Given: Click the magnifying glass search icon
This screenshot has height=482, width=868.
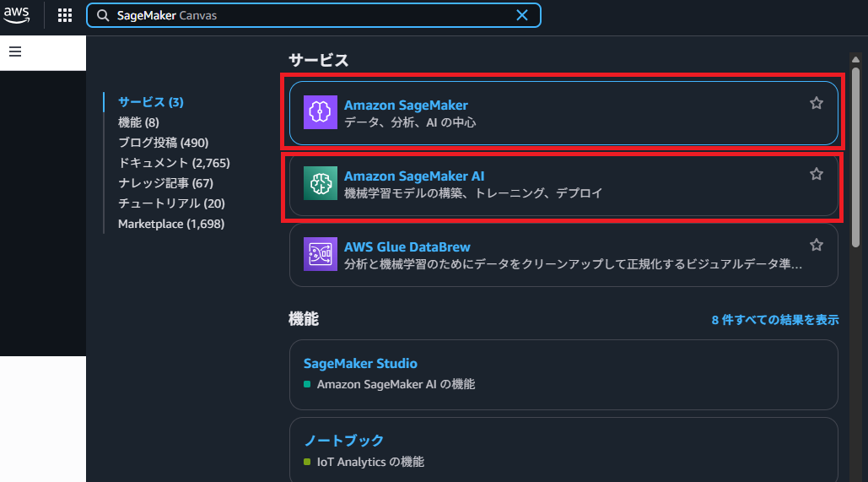Looking at the screenshot, I should coord(102,15).
